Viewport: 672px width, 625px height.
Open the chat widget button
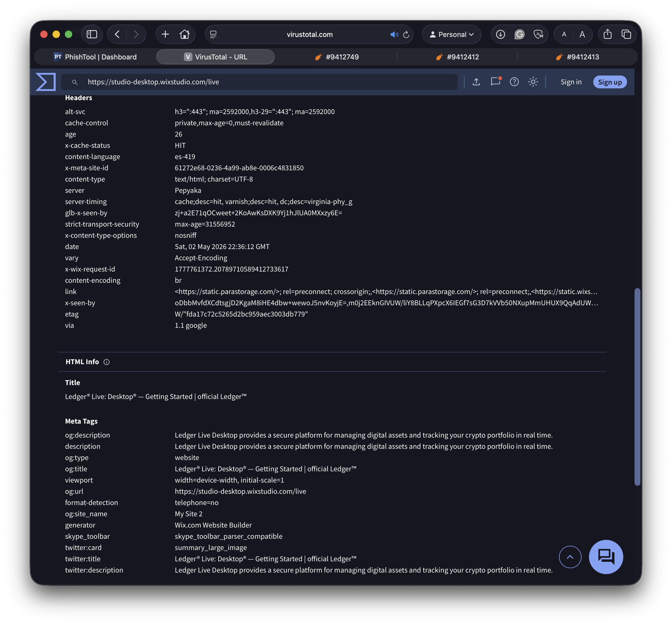(606, 557)
